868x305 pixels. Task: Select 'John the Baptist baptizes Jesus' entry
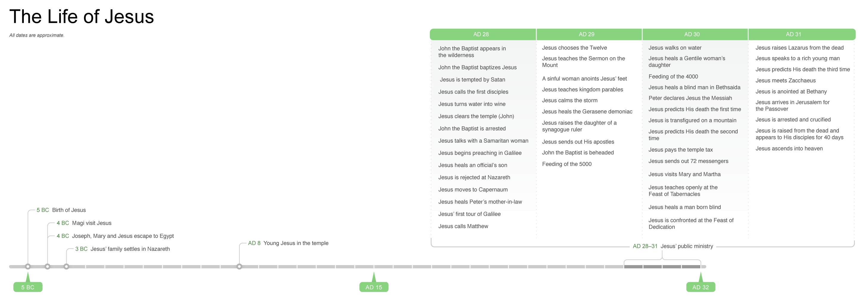(x=477, y=67)
